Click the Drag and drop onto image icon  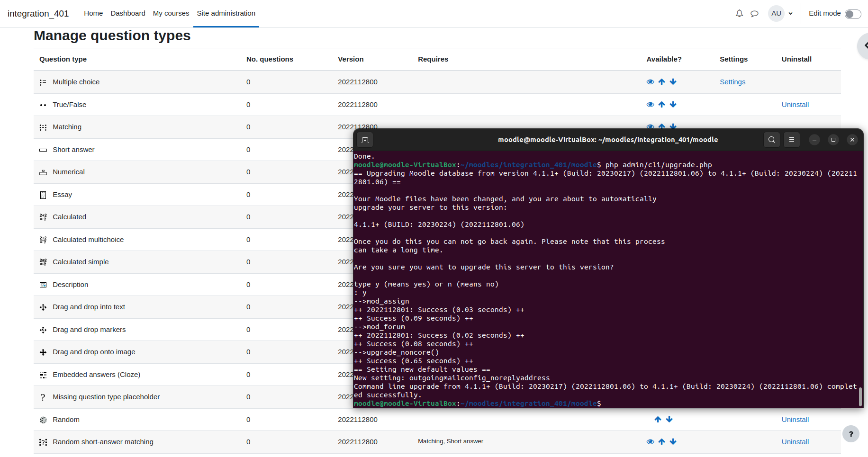click(x=43, y=352)
